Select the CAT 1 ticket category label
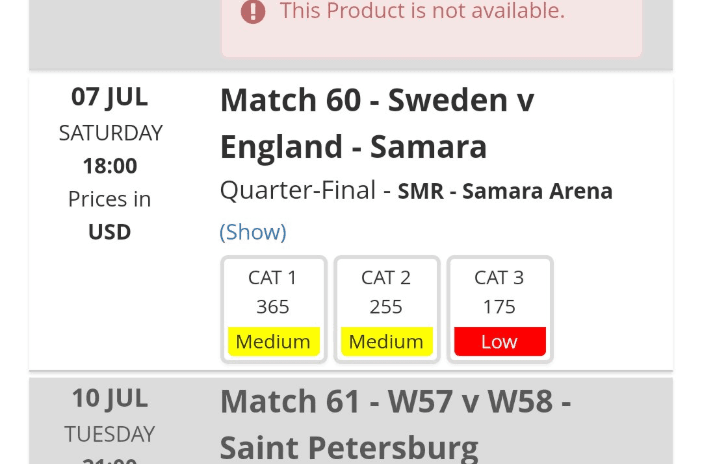The height and width of the screenshot is (464, 702). 273,278
